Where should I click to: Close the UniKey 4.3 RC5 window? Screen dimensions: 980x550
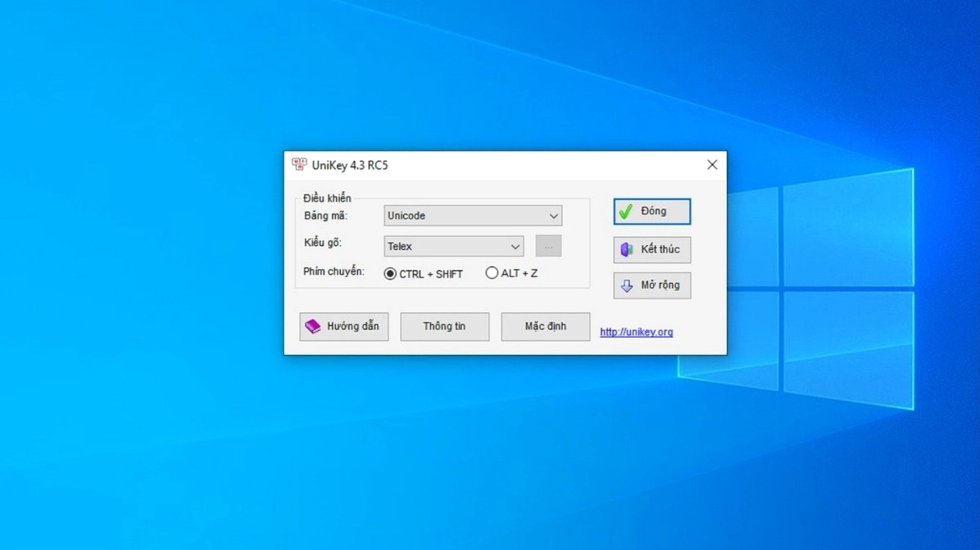712,165
